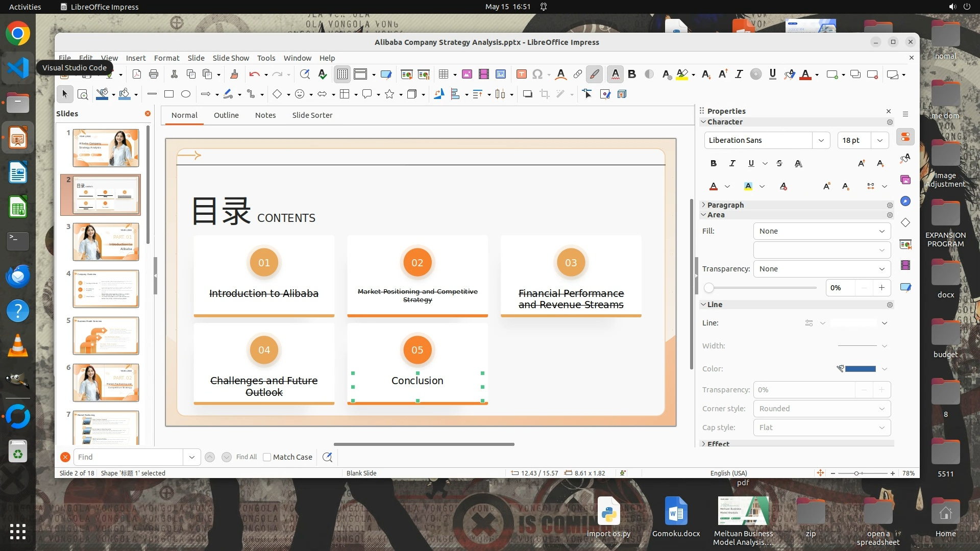Select slide 5 thumbnail
This screenshot has height=551, width=980.
[x=106, y=335]
